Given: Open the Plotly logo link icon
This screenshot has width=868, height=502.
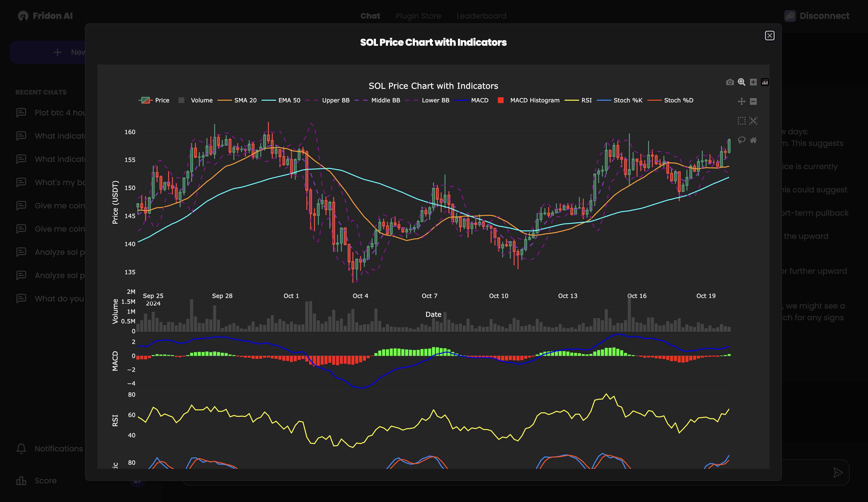Looking at the screenshot, I should pyautogui.click(x=765, y=82).
